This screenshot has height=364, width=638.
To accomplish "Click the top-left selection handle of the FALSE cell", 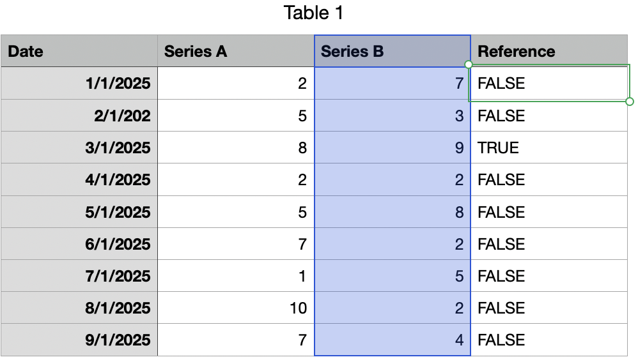I will pos(469,64).
